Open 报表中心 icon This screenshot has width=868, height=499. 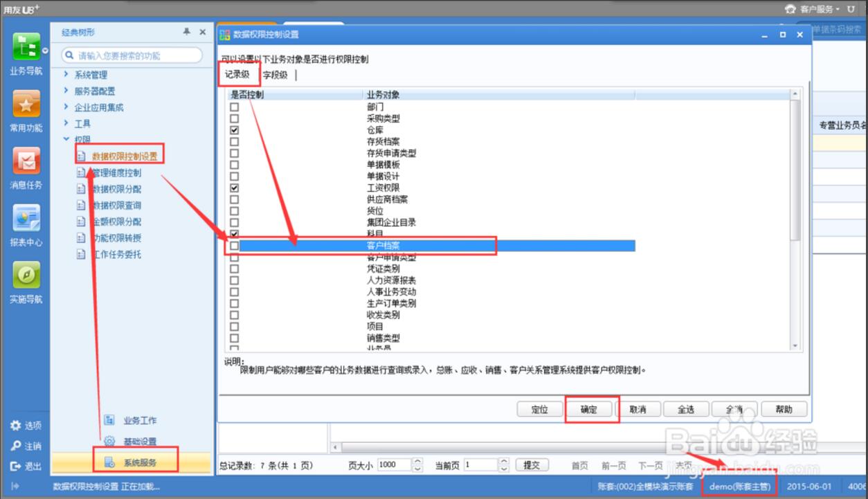(26, 219)
